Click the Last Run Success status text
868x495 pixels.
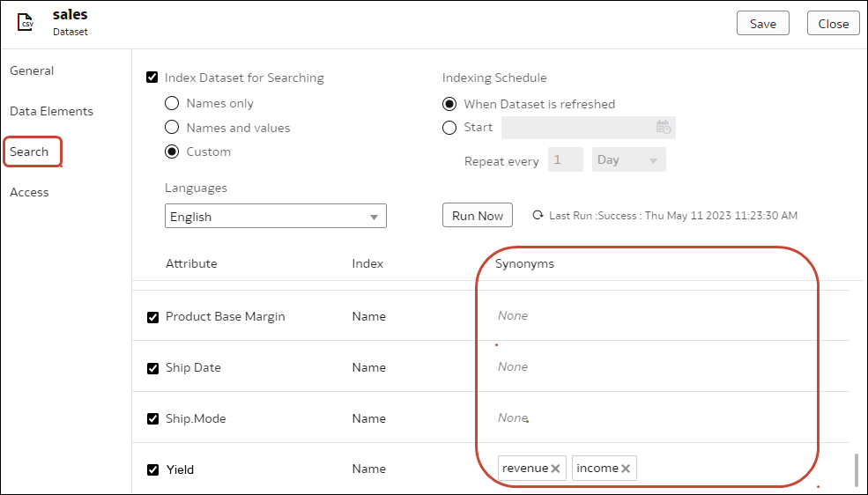[x=673, y=215]
